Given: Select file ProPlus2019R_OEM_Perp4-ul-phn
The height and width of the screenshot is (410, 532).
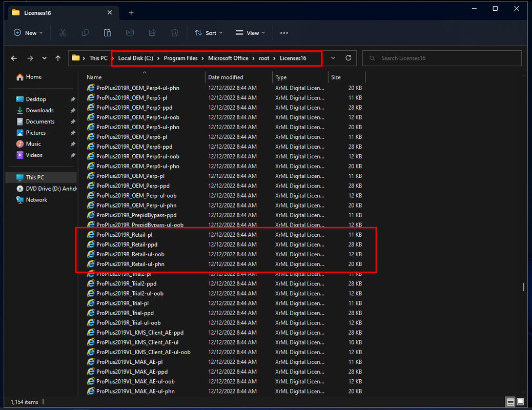Looking at the screenshot, I should click(224, 88).
